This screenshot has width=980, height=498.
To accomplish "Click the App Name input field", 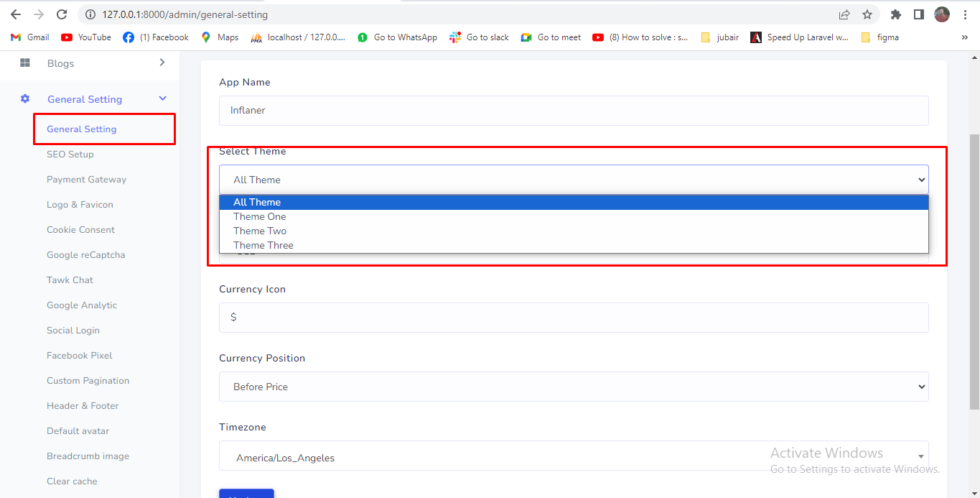I will tap(573, 111).
